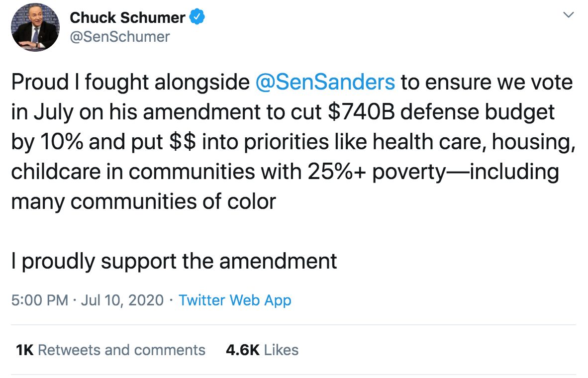The height and width of the screenshot is (378, 588).
Task: Expand the tweet options chevron
Action: (568, 15)
